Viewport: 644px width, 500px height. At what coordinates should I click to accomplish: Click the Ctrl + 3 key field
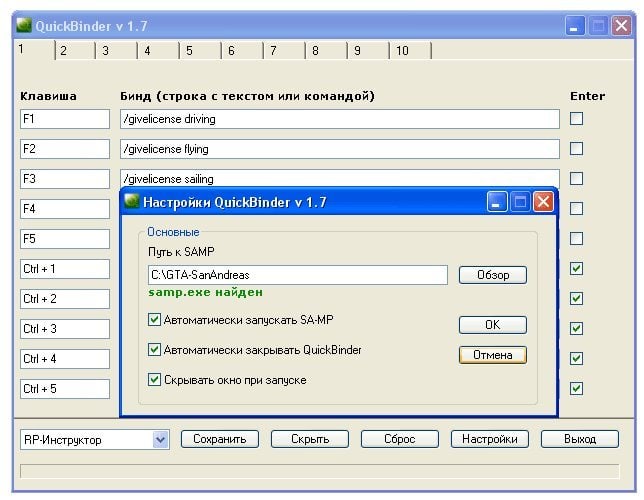click(x=65, y=329)
